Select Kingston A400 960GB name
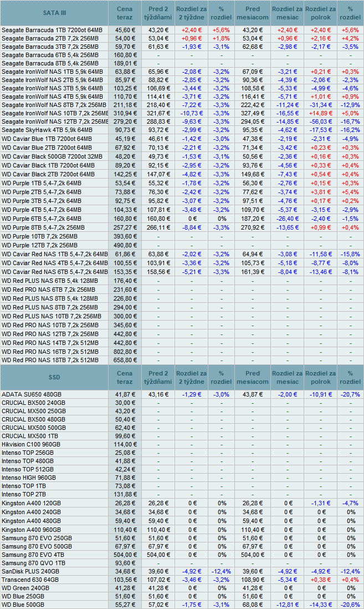The width and height of the screenshot is (364, 609). [31, 530]
